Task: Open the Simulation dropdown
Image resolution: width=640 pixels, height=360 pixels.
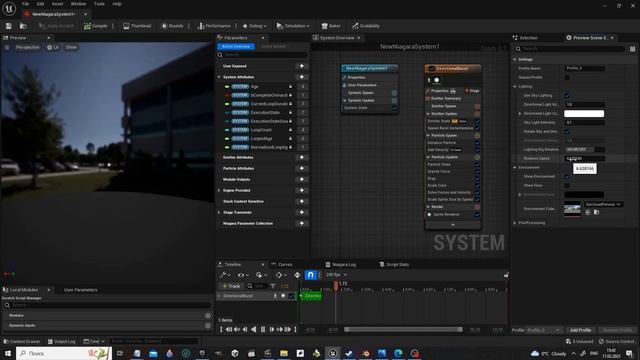Action: pos(293,26)
